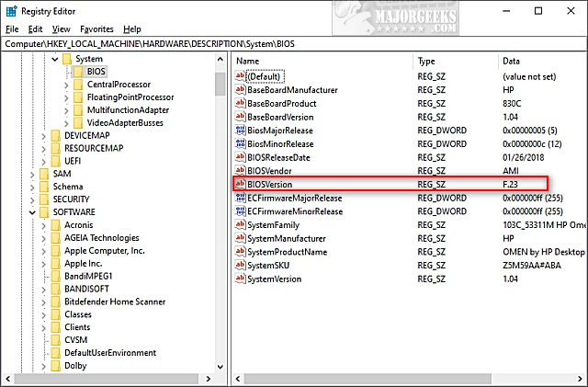
Task: Click the Z5M59AA#ABA data value
Action: coord(532,266)
